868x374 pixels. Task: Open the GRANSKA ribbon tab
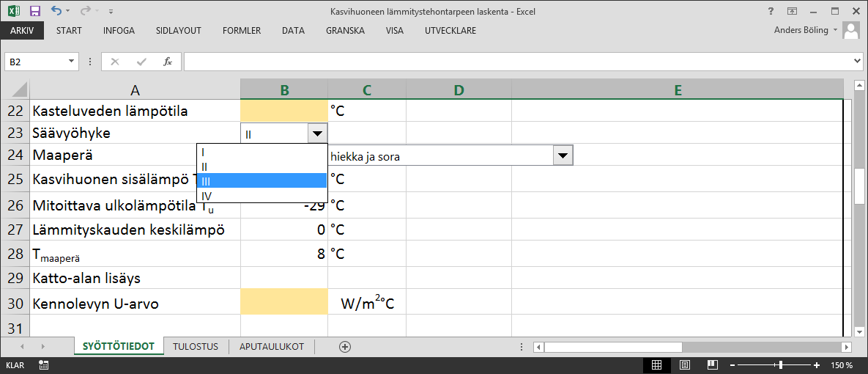pos(346,31)
